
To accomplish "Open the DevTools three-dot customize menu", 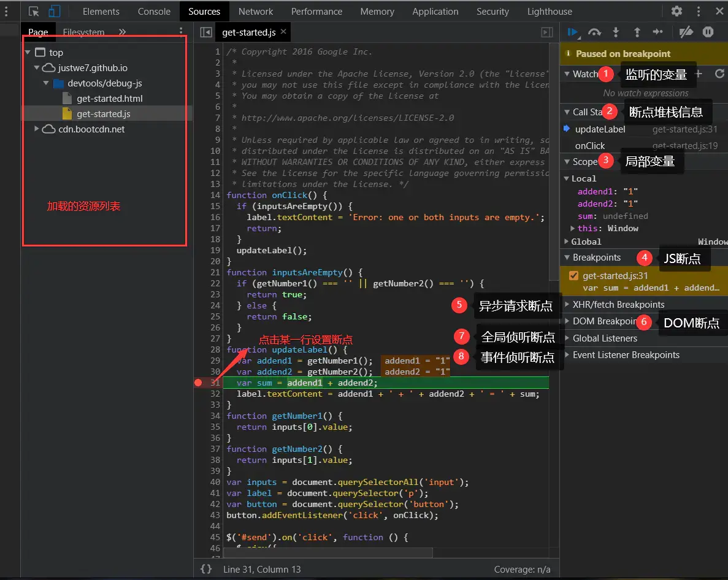I will [699, 11].
